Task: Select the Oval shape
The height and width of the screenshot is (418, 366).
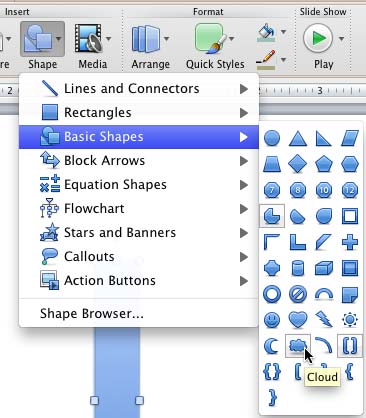Action: tap(272, 138)
